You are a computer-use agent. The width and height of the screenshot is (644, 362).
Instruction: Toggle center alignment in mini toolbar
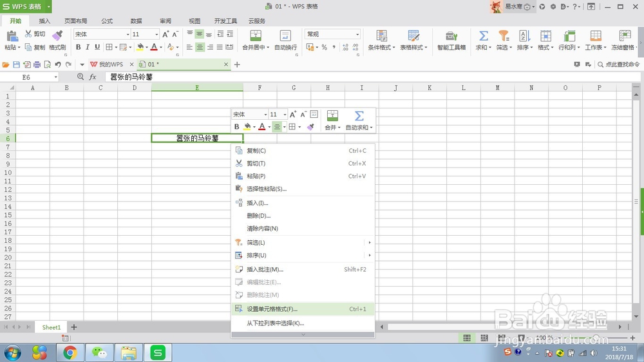(x=277, y=127)
